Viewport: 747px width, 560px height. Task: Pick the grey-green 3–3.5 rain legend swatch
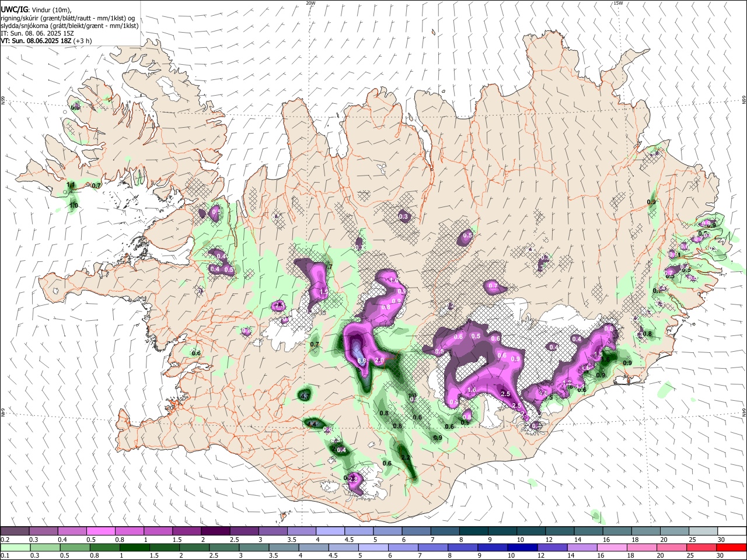254,547
